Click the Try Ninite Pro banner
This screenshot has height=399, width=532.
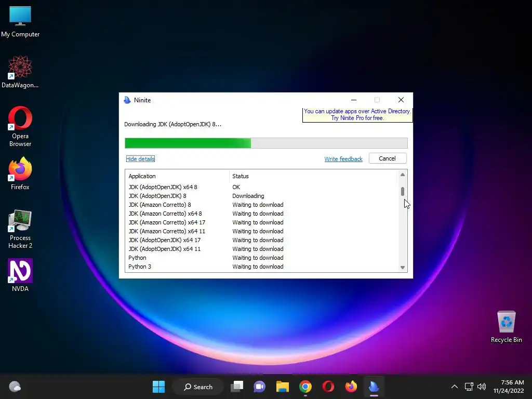click(357, 115)
